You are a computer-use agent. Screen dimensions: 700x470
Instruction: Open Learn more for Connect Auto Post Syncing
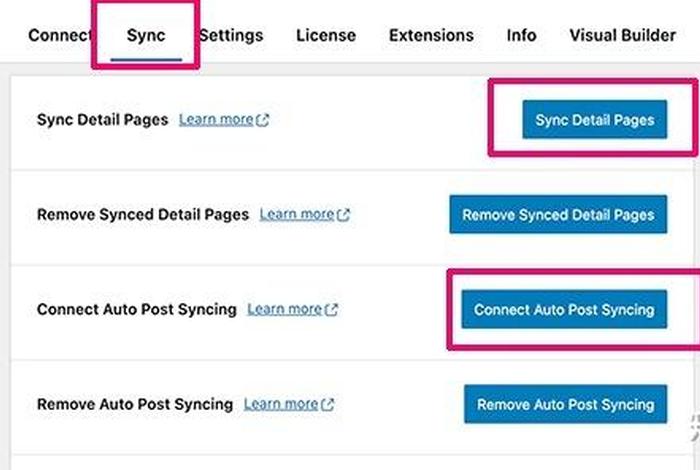pos(284,310)
